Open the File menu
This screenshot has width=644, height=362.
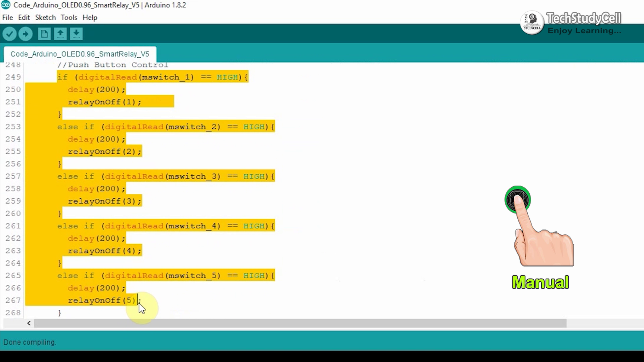coord(7,17)
